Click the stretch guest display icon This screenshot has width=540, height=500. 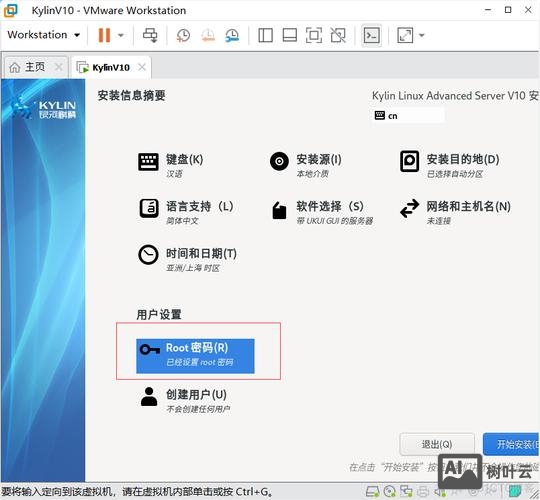pos(405,35)
